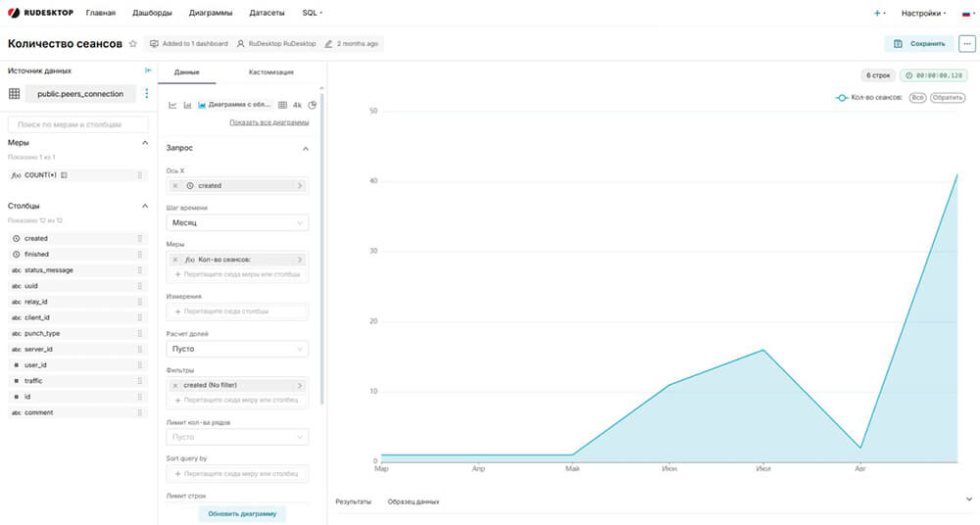Viewport: 980px width, 525px height.
Task: Click the measures and columns search field
Action: [x=78, y=124]
